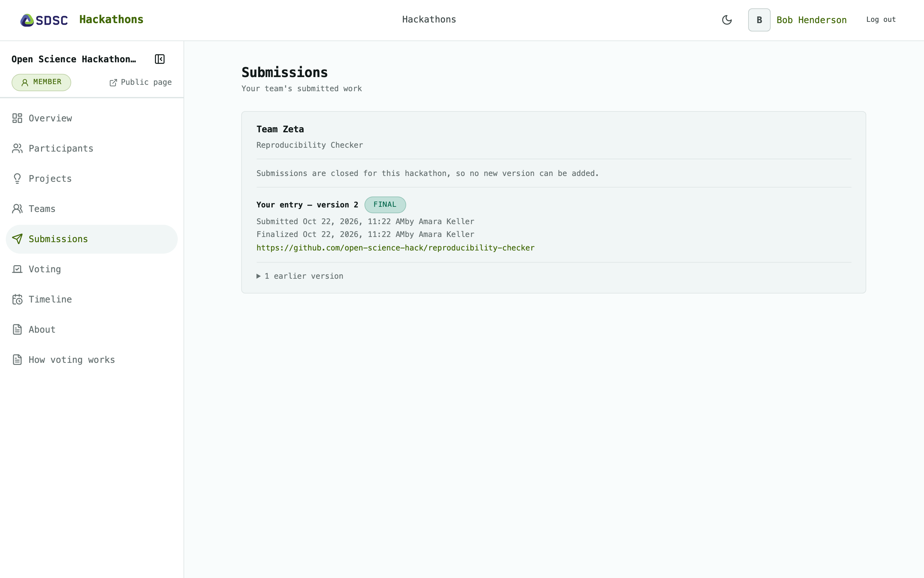Click the Public page external link icon
The height and width of the screenshot is (578, 924).
point(113,83)
